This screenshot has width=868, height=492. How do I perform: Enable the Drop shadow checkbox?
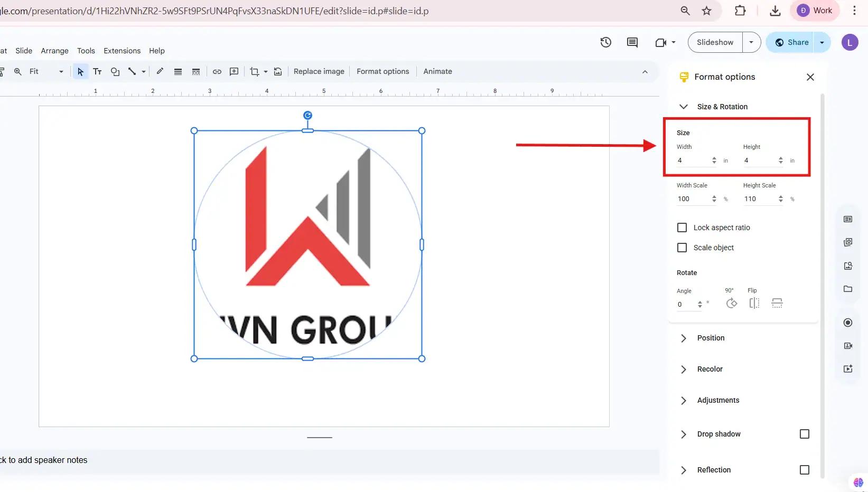click(804, 434)
